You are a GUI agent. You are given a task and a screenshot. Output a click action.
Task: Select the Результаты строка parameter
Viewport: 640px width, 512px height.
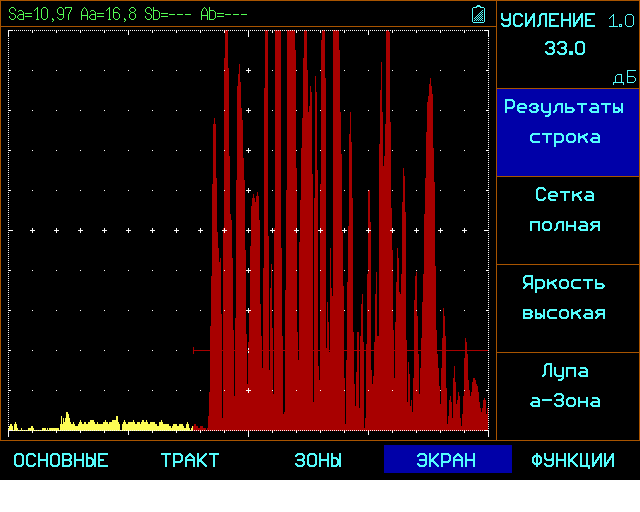tap(568, 132)
